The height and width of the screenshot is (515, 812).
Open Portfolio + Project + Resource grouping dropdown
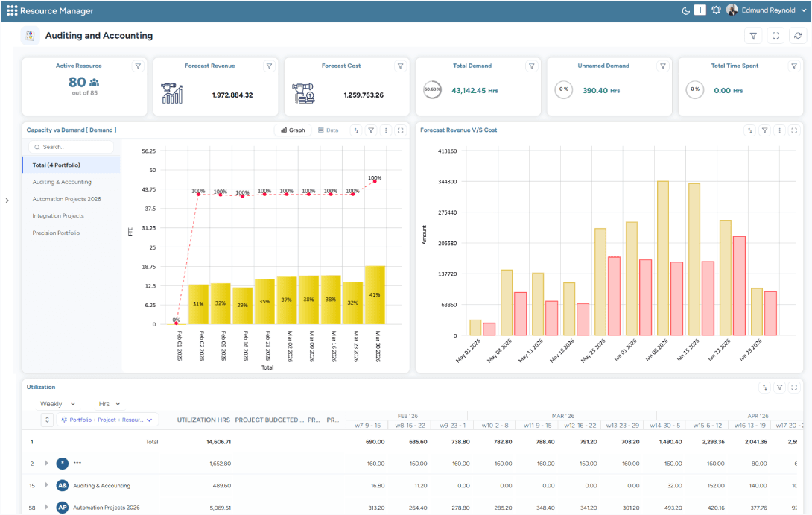(x=107, y=420)
